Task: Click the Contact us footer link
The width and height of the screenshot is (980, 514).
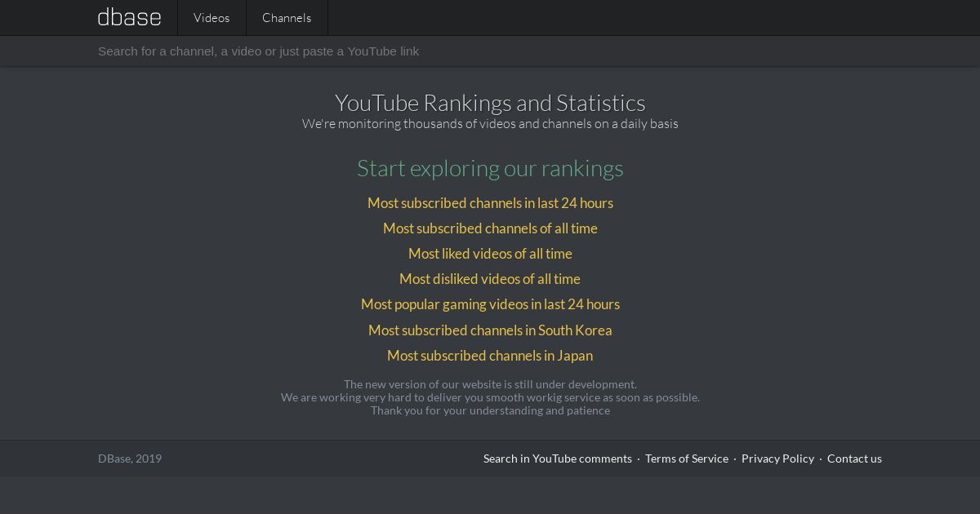Action: pos(854,459)
